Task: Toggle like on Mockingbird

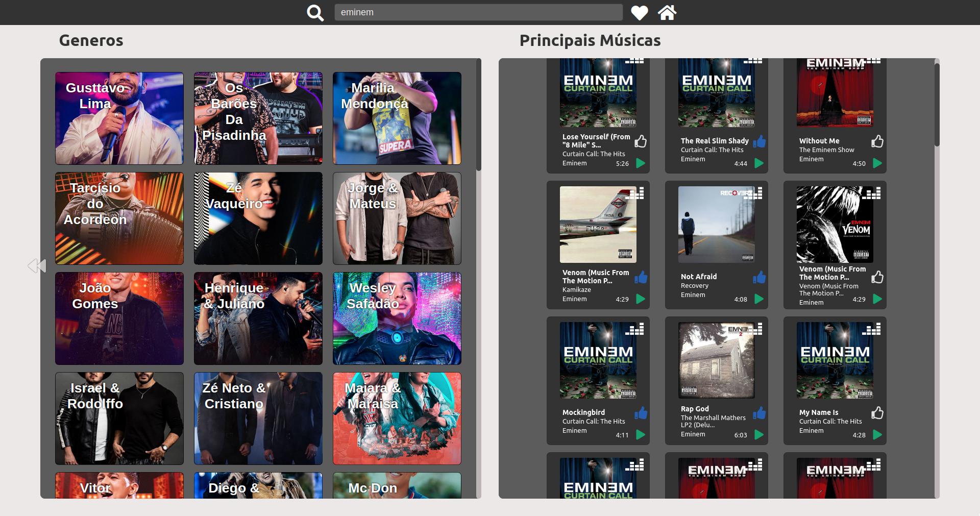Action: [641, 413]
